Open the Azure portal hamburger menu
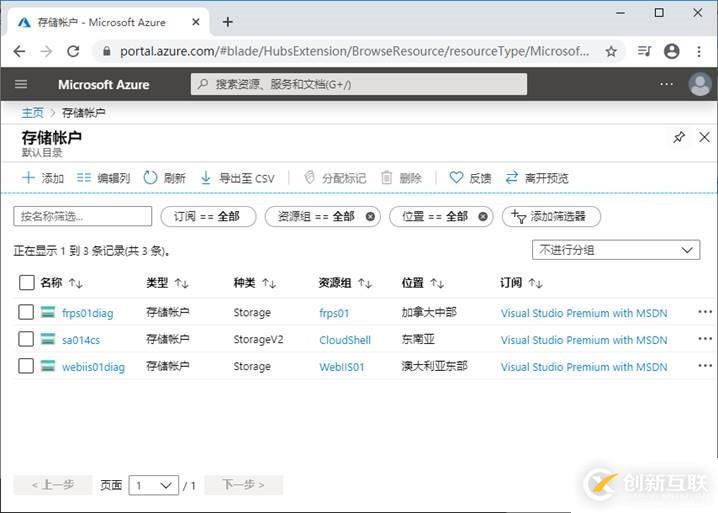 coord(21,84)
